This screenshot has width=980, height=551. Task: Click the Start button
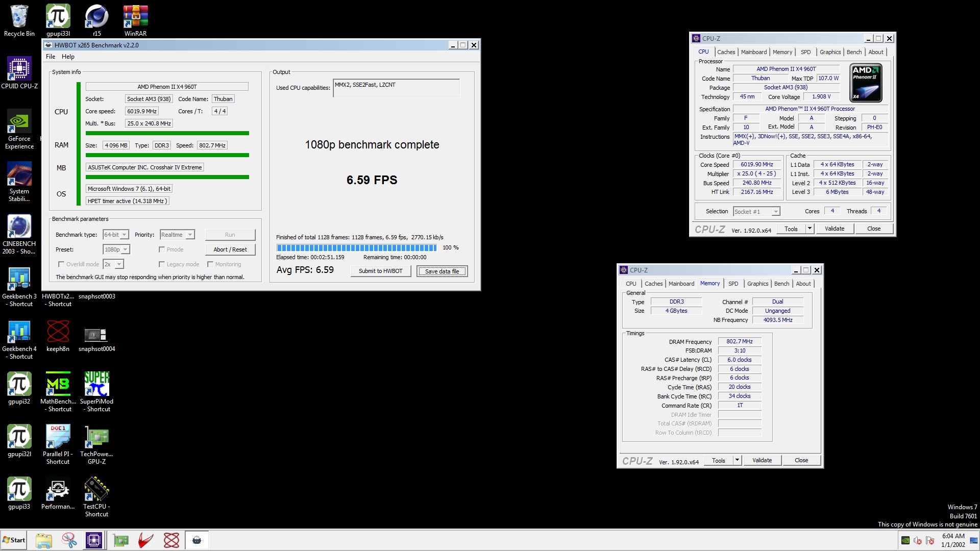click(14, 540)
